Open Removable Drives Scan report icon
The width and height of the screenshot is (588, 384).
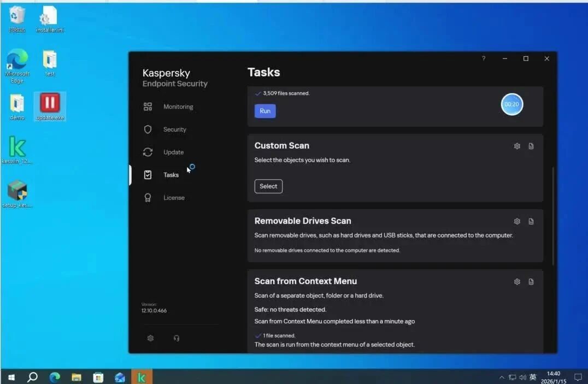531,222
